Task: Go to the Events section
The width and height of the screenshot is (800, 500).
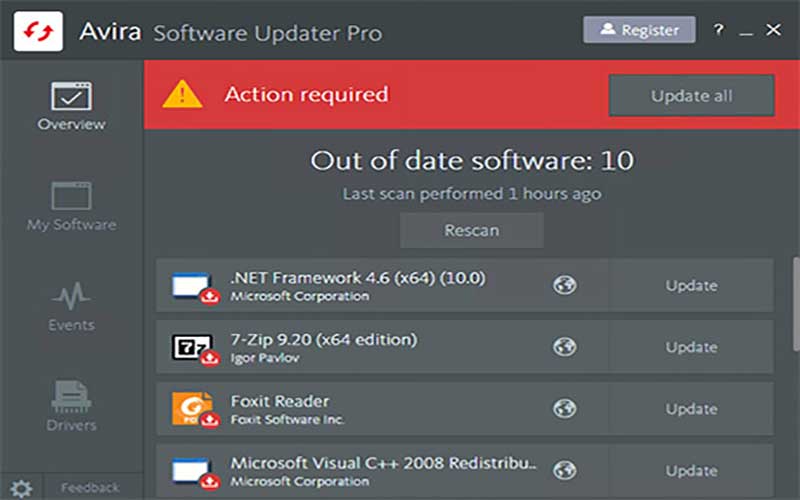Action: 71,306
